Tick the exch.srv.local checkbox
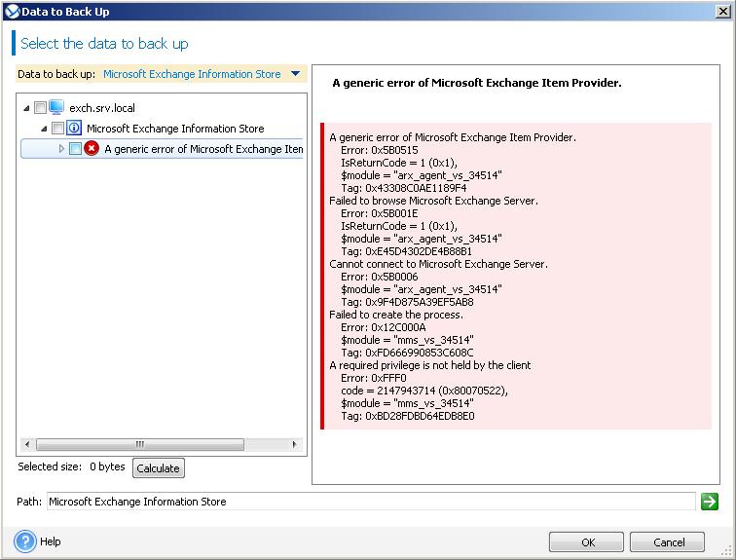Screen dimensions: 736x560 40,107
